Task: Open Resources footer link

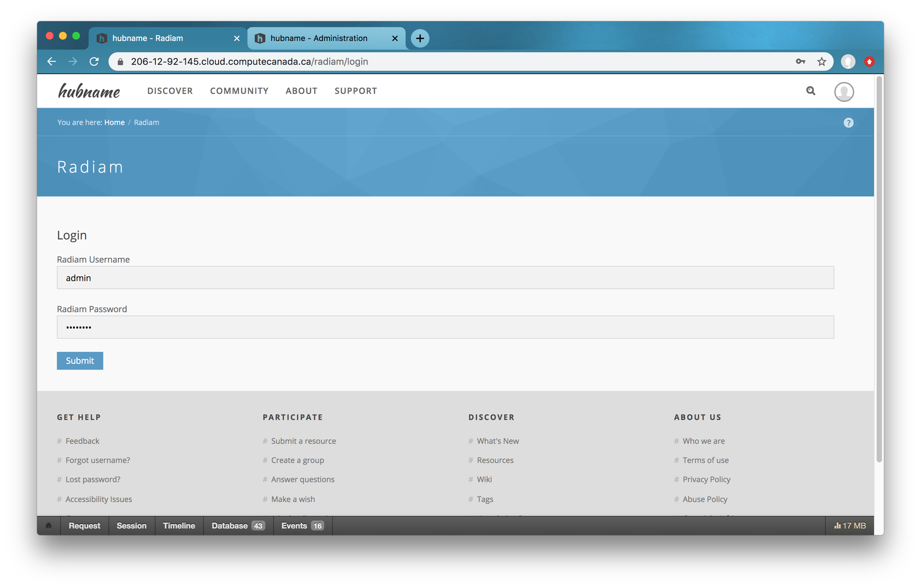Action: pos(495,460)
